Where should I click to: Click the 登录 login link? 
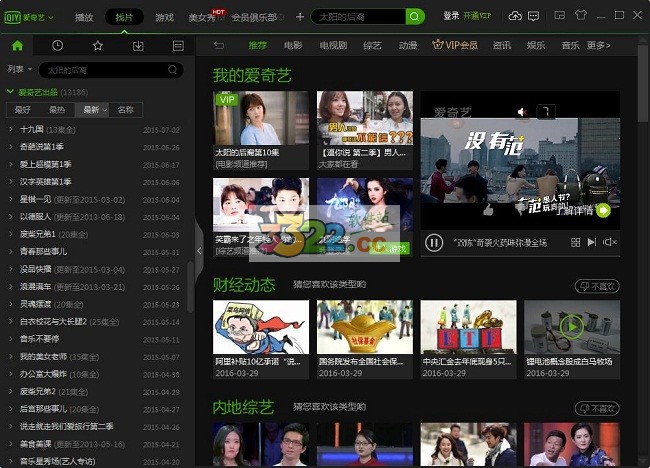pyautogui.click(x=451, y=16)
